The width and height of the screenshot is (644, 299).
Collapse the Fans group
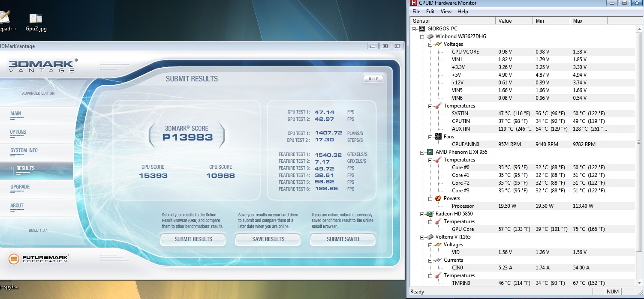click(x=430, y=137)
